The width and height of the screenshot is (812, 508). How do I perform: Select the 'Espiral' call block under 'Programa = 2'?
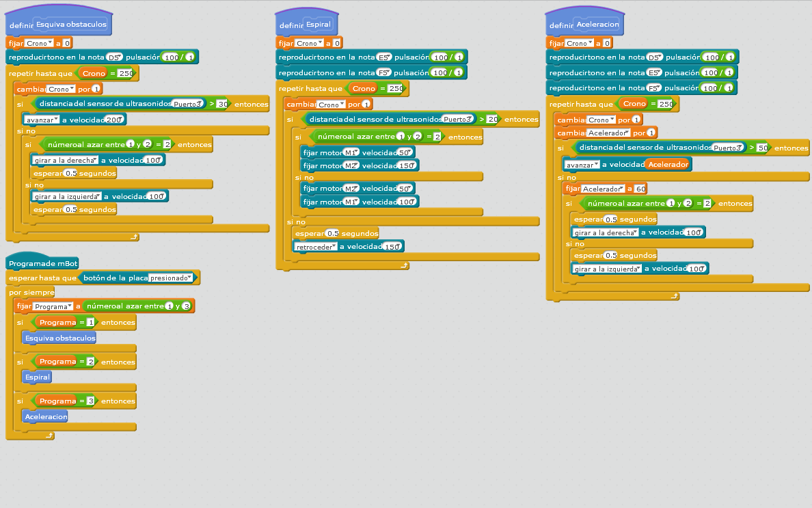click(x=38, y=377)
